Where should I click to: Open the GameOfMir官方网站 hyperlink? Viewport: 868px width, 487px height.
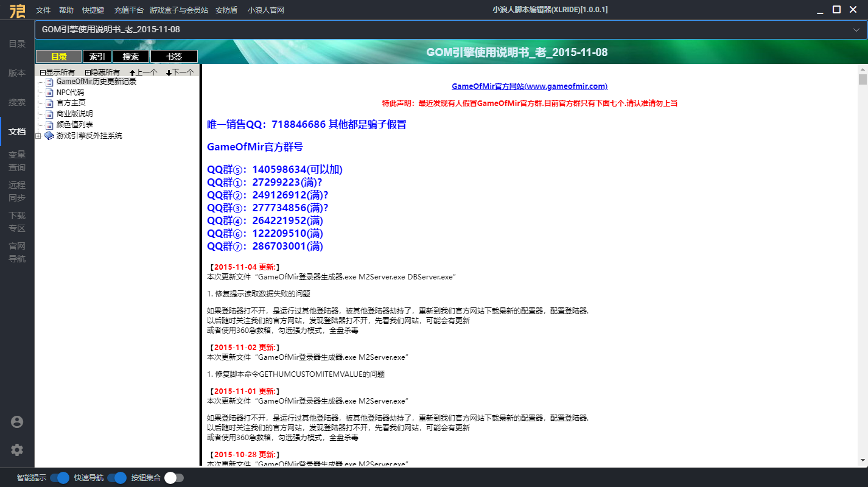[529, 86]
